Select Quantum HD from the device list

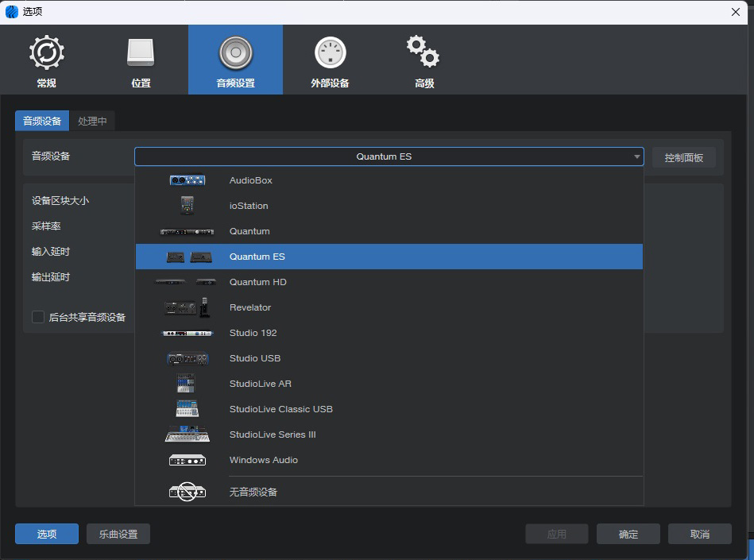click(257, 282)
